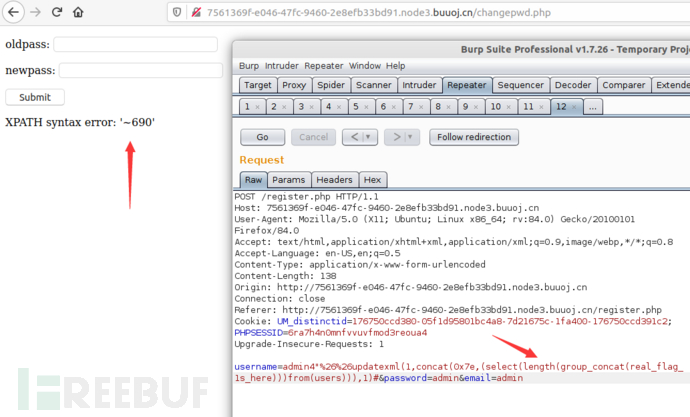This screenshot has width=690, height=417.
Task: Click the POST /register.php request line
Action: 306,197
